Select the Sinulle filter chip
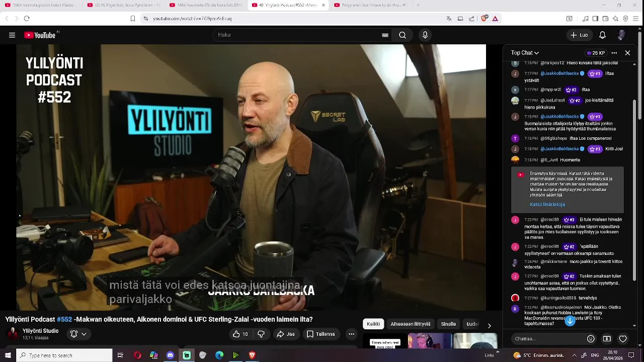644x362 pixels. click(448, 324)
